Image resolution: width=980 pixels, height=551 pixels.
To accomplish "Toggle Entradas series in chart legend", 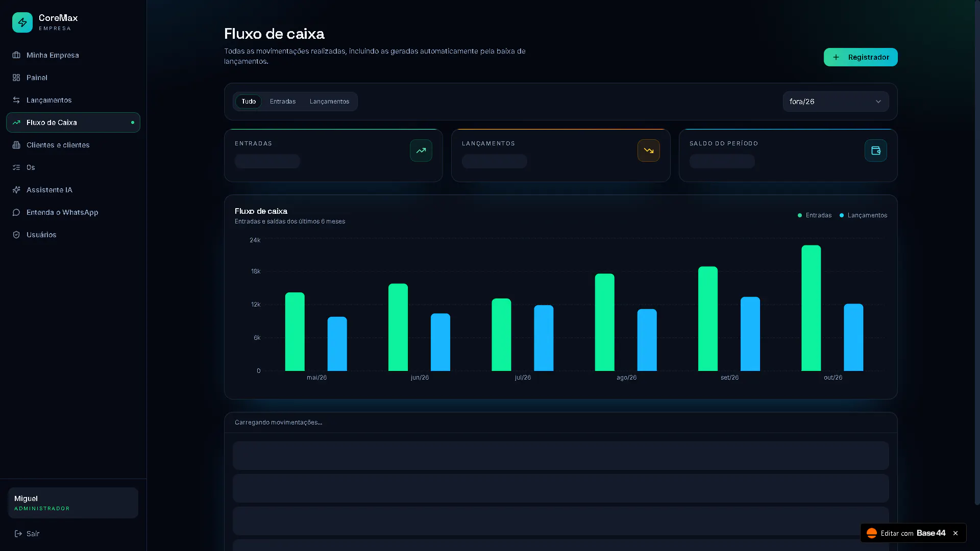I will (815, 215).
